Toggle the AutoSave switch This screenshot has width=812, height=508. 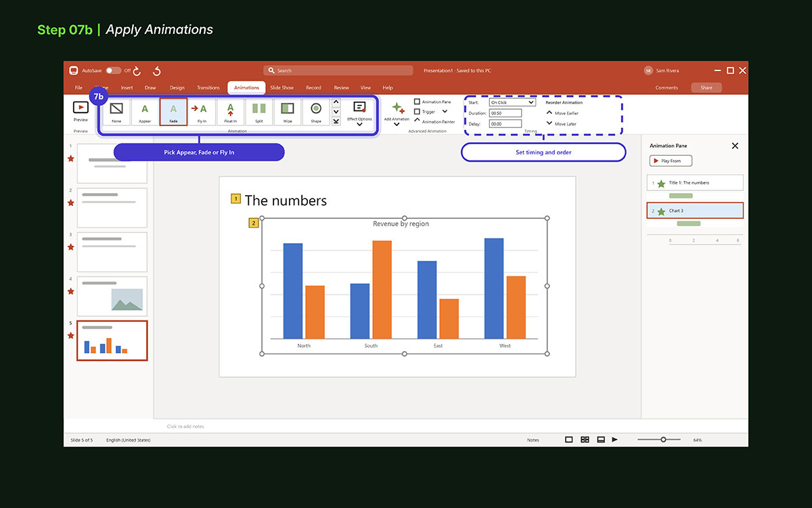[x=113, y=70]
